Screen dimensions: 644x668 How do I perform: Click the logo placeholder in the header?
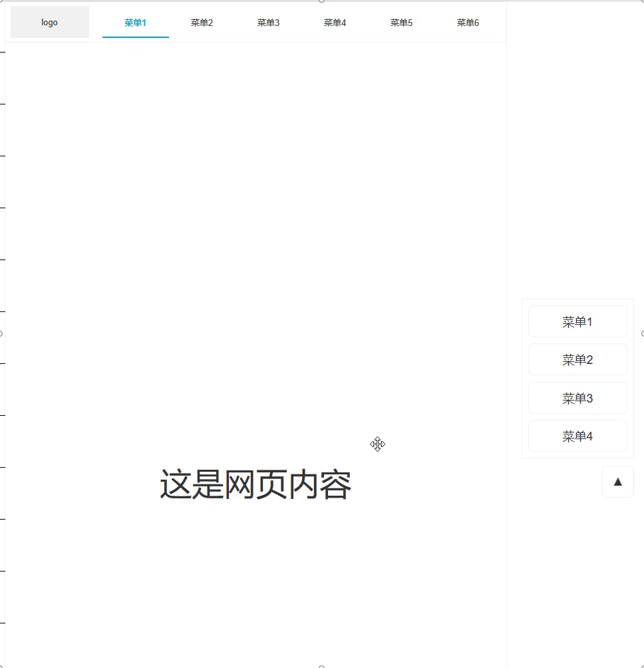click(x=50, y=22)
